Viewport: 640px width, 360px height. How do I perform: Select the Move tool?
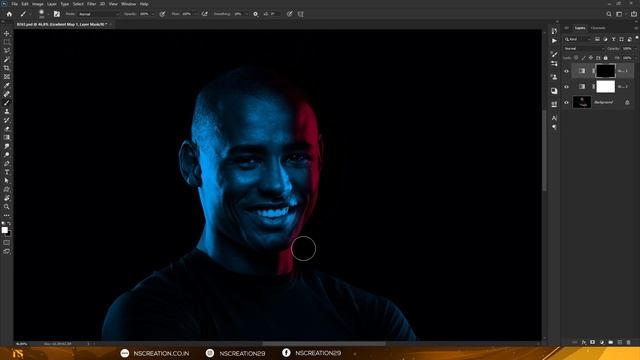tap(7, 33)
